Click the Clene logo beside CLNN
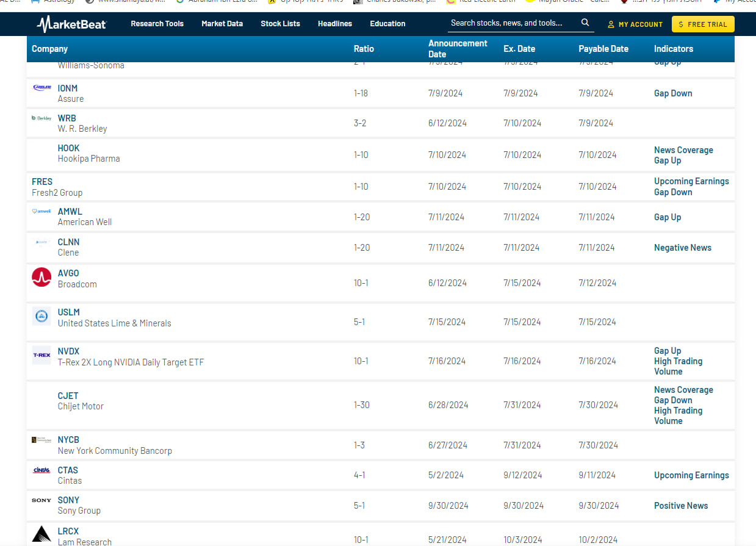 (x=41, y=242)
